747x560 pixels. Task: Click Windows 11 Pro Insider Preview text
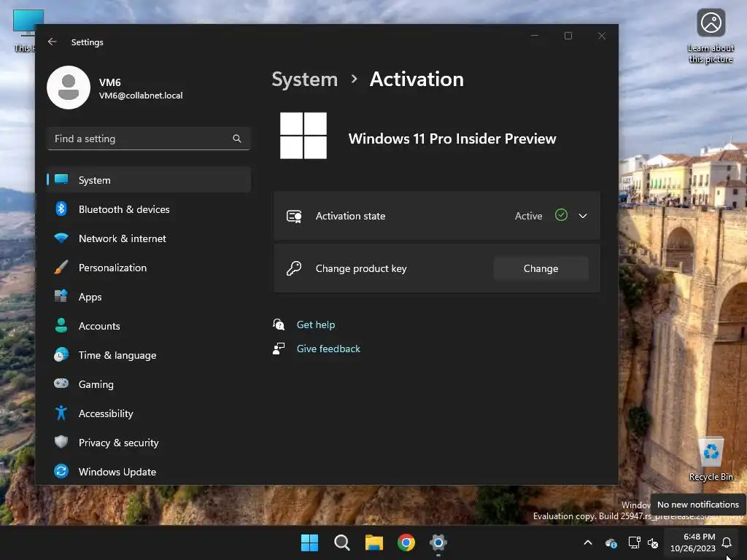click(452, 139)
